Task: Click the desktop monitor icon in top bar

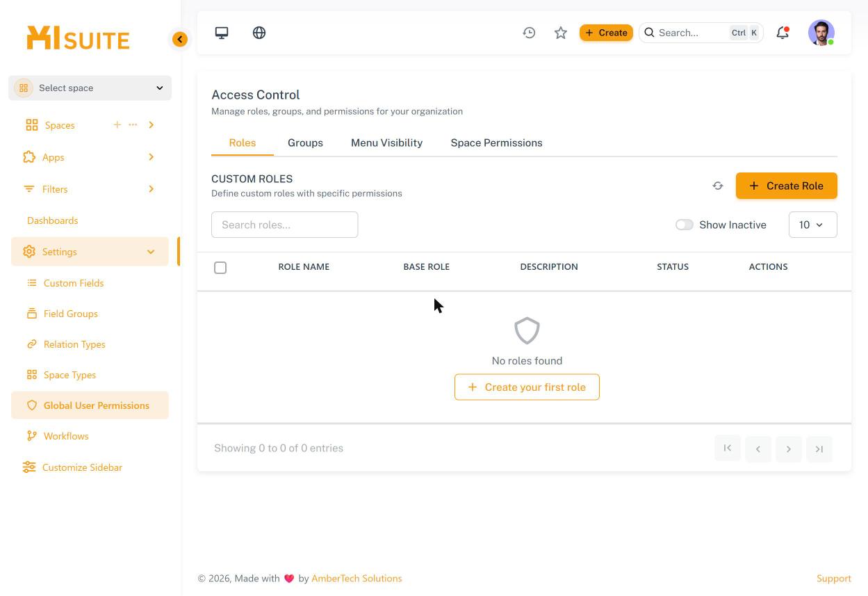Action: pyautogui.click(x=222, y=33)
